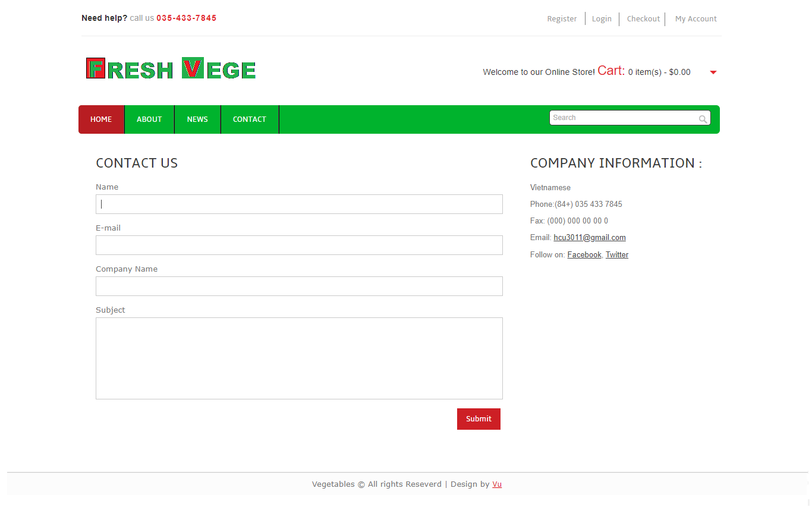The width and height of the screenshot is (812, 507).
Task: Click the phone number 035-433-7845
Action: [187, 18]
